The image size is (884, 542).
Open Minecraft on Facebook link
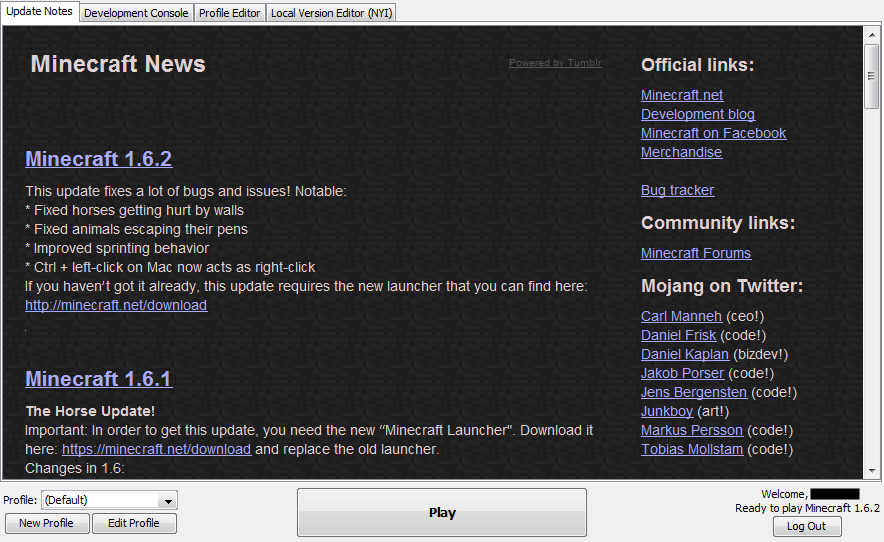(713, 134)
